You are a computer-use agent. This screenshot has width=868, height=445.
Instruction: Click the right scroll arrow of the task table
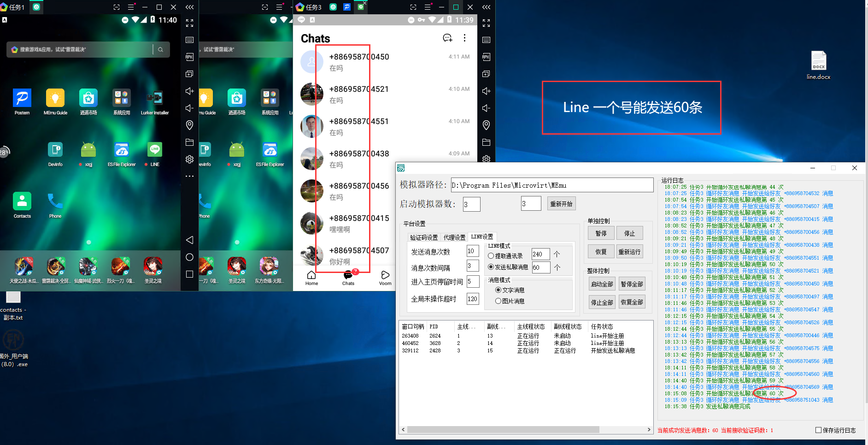649,429
